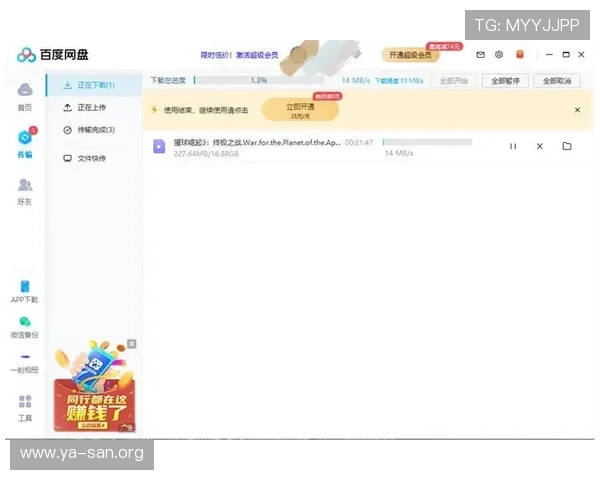Click the 百度网盘 logo
Screen dimensions: 600x480
tap(53, 55)
